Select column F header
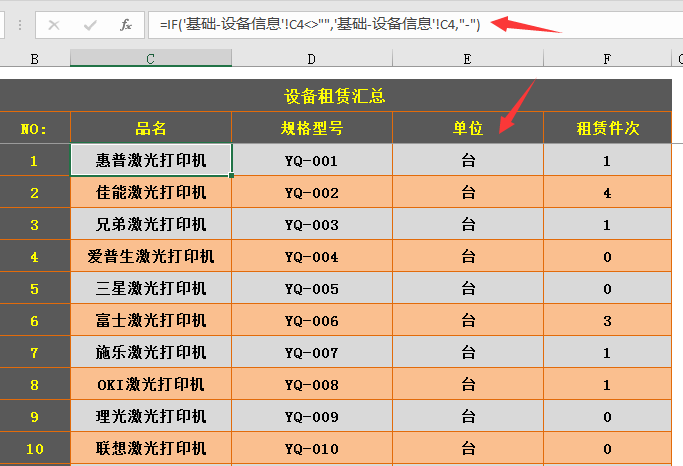Viewport: 683px width, 466px height. (x=607, y=58)
